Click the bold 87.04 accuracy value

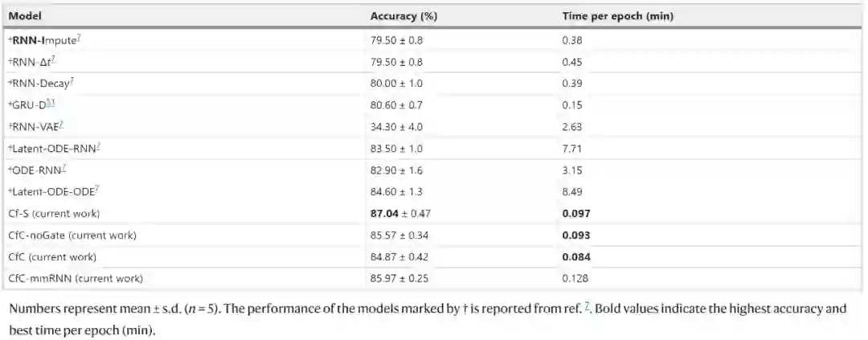[x=385, y=213]
